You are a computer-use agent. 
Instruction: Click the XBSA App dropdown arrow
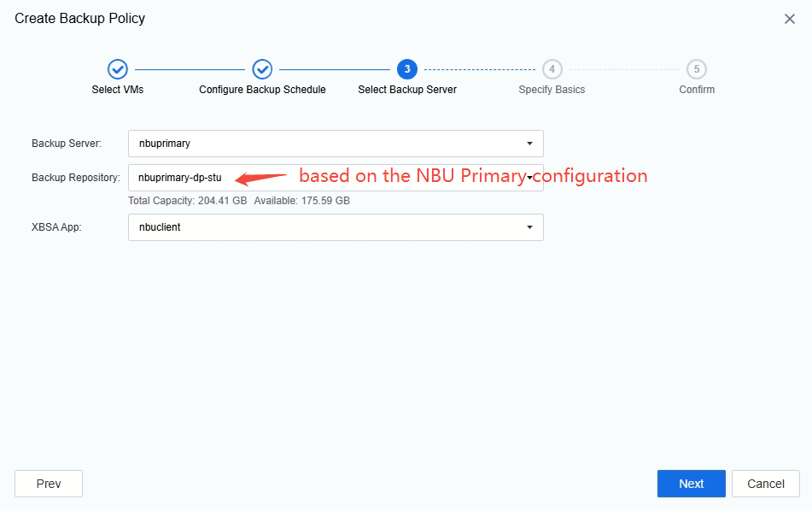(x=529, y=227)
